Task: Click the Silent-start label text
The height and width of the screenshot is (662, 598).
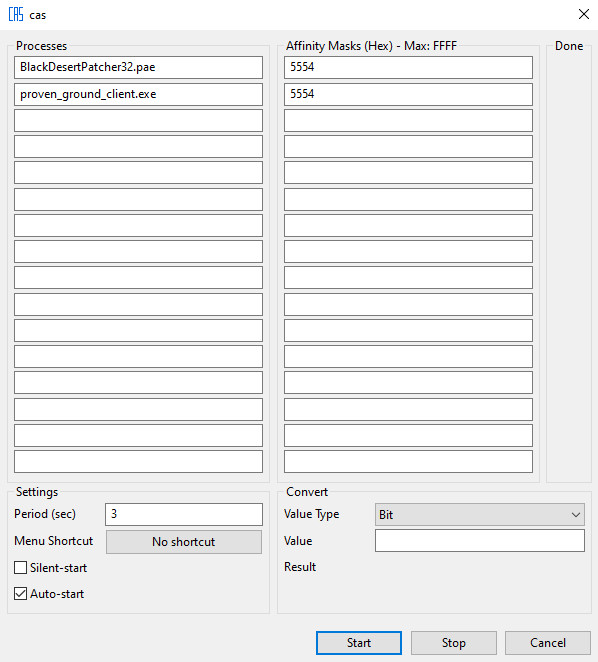Action: coord(58,567)
